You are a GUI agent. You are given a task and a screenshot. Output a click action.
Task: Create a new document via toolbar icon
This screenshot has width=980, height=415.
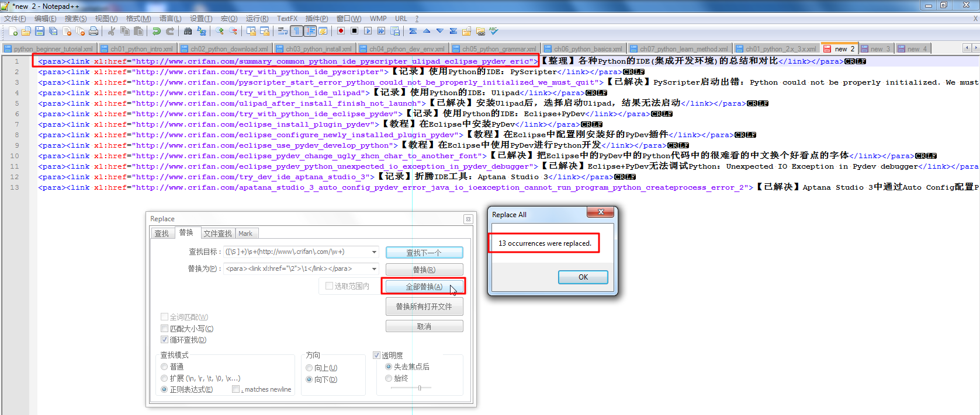[12, 31]
